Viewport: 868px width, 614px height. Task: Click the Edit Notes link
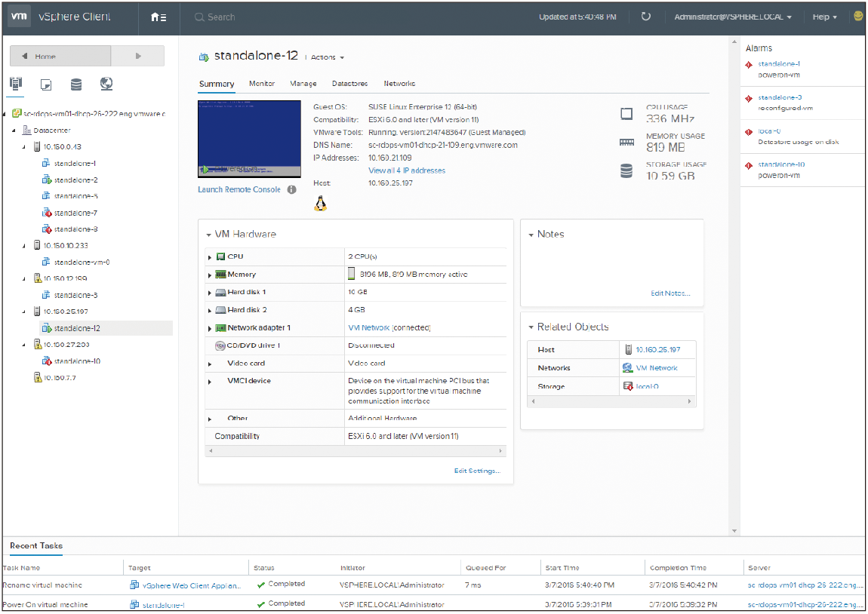tap(670, 293)
